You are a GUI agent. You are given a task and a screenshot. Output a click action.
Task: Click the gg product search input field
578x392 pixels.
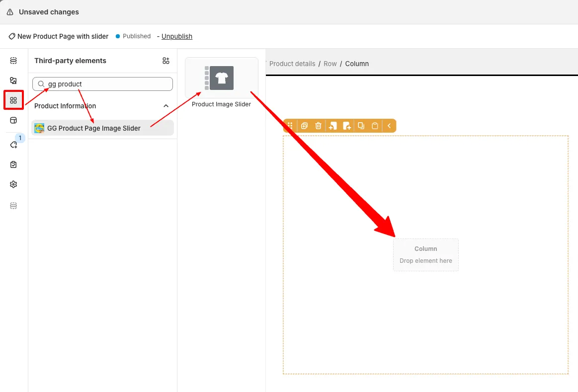pyautogui.click(x=102, y=83)
